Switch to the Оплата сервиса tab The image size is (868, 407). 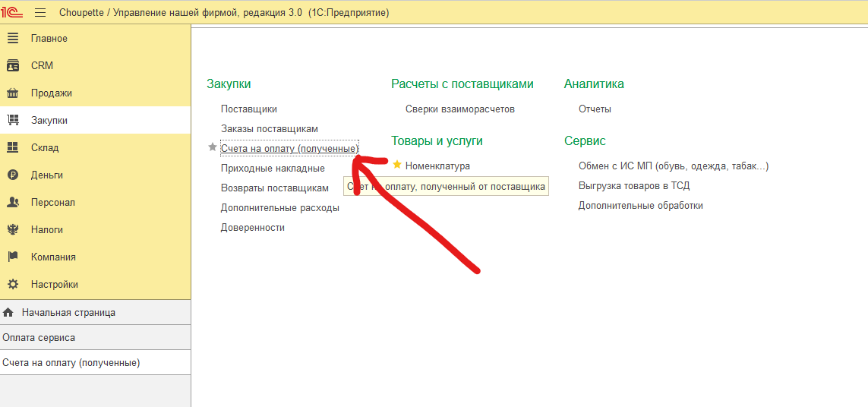click(x=39, y=337)
